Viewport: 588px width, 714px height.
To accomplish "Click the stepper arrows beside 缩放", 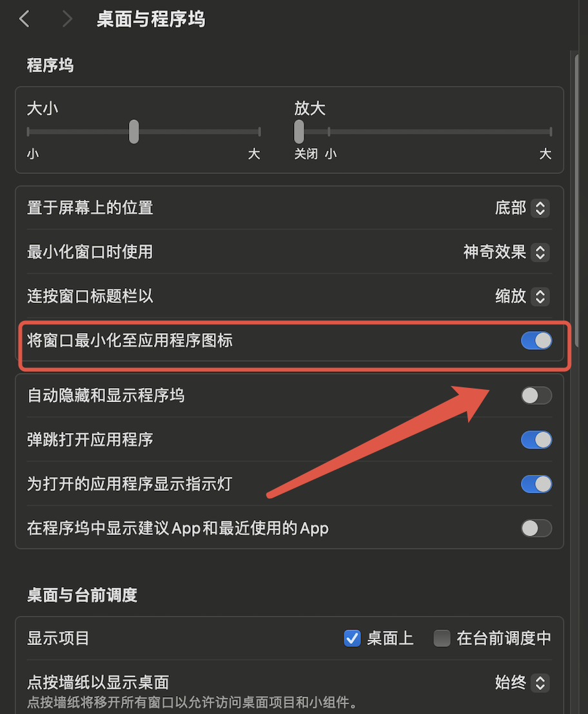I will (540, 296).
